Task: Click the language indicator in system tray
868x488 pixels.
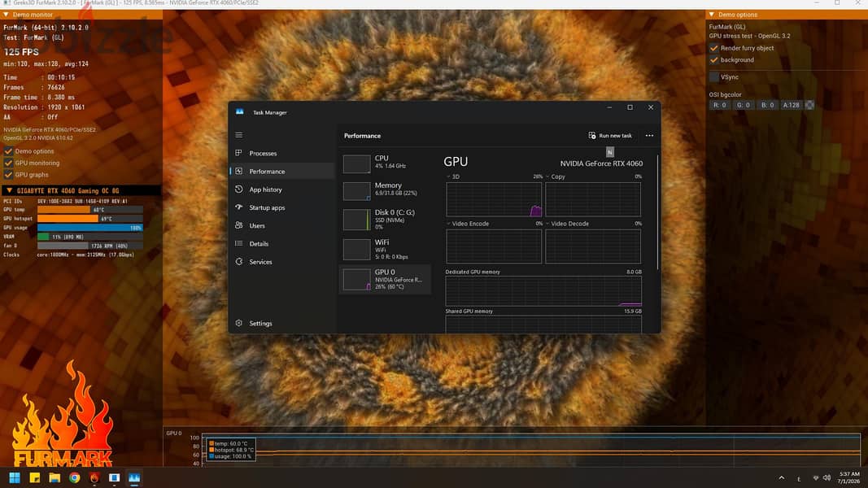Action: point(799,478)
